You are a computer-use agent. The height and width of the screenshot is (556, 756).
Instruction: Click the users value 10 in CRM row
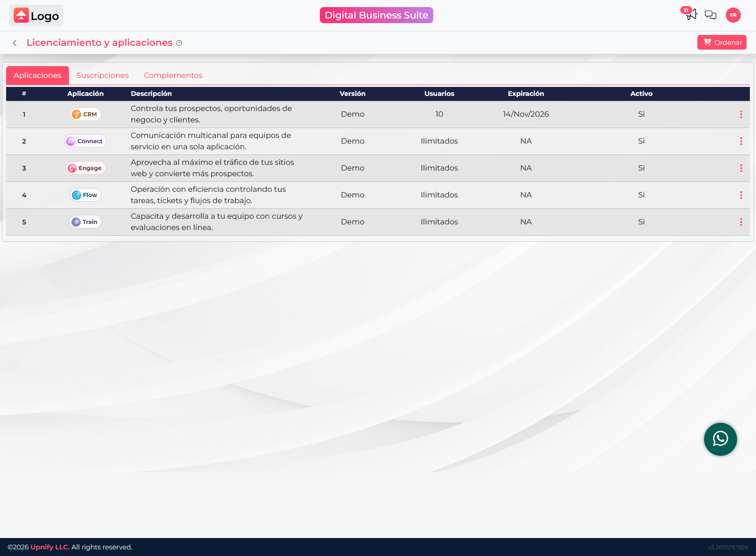pyautogui.click(x=439, y=114)
